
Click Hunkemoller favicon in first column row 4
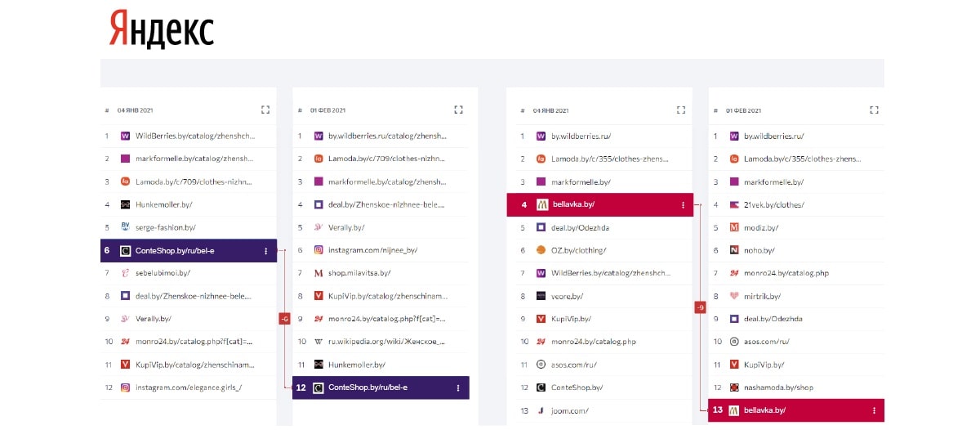[x=126, y=204]
